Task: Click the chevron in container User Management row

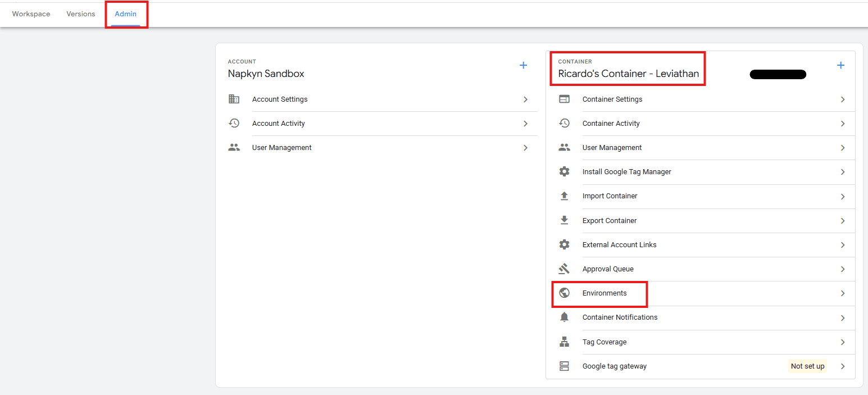Action: point(843,147)
